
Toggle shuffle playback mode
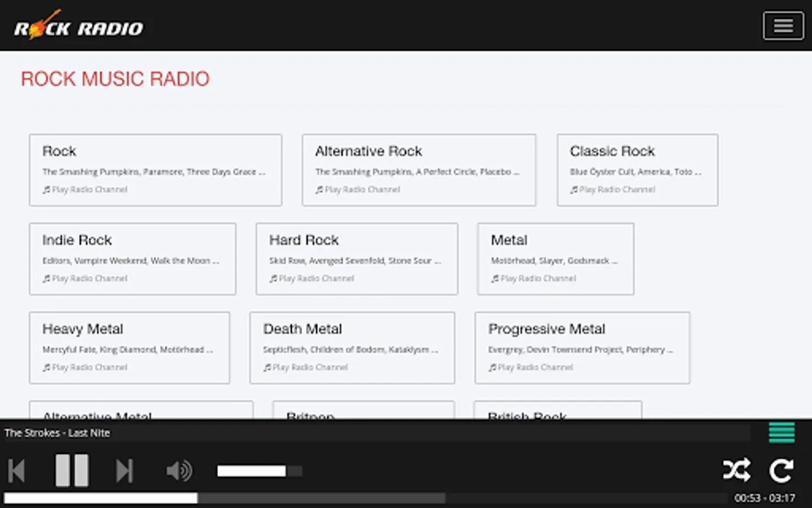pyautogui.click(x=736, y=470)
